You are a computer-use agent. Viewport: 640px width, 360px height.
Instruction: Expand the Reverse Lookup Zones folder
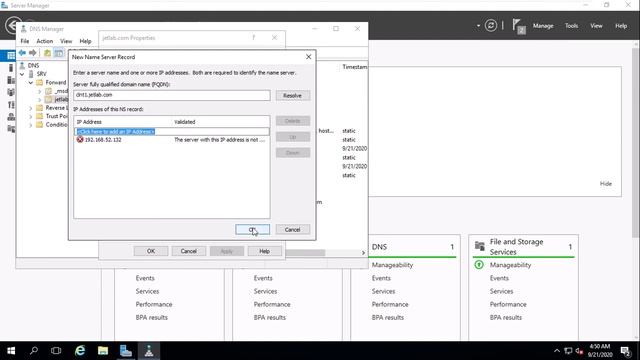point(31,108)
